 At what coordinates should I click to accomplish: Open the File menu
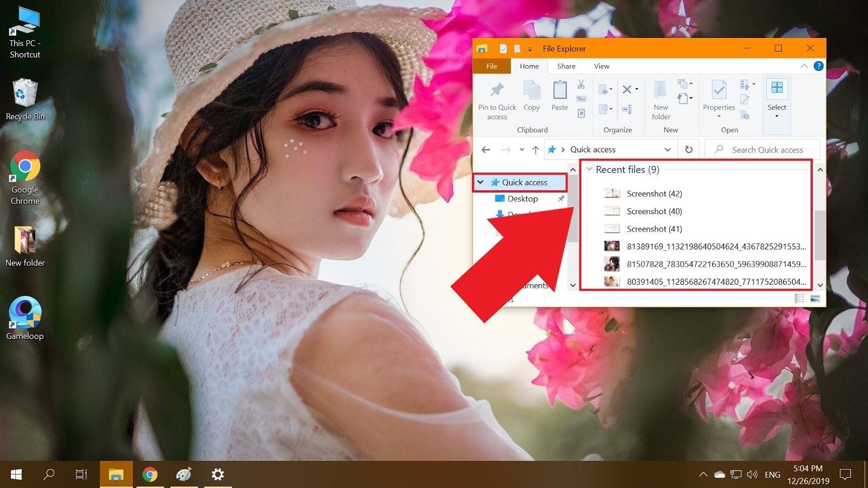click(491, 66)
